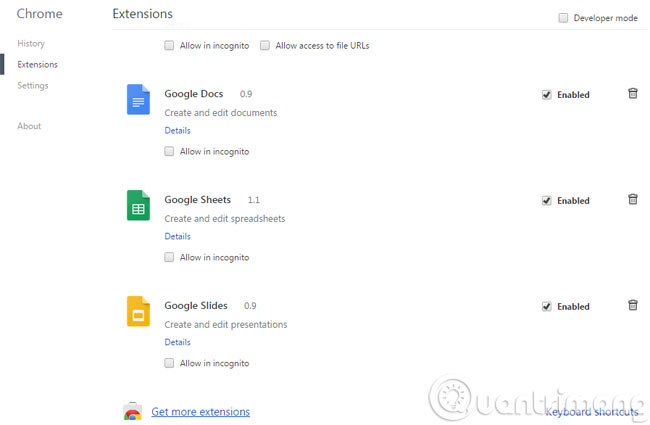Allow Google Slides in incognito

pyautogui.click(x=169, y=363)
